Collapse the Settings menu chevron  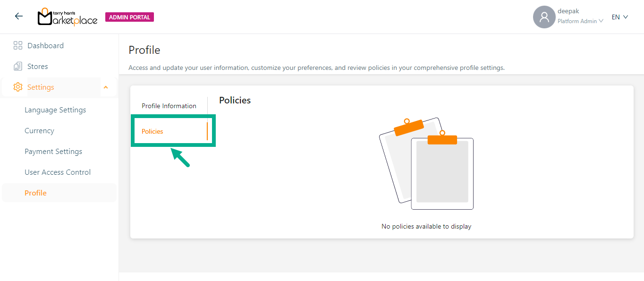pyautogui.click(x=106, y=87)
